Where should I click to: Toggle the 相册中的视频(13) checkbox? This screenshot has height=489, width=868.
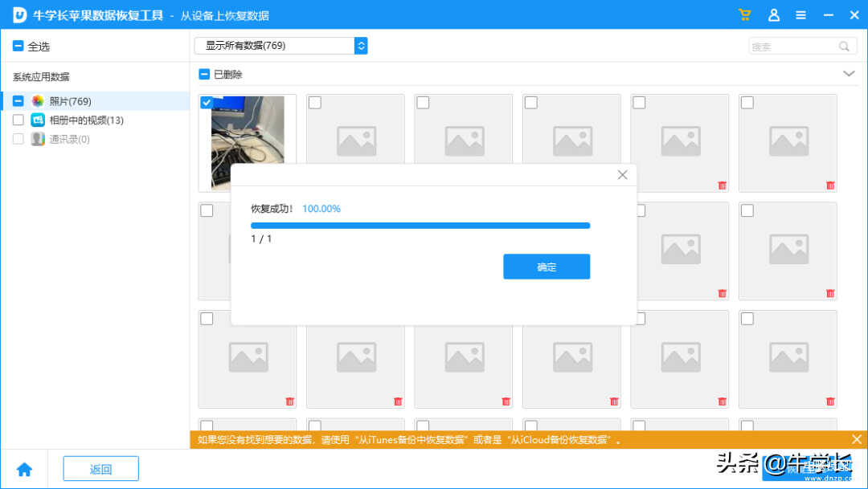point(18,120)
